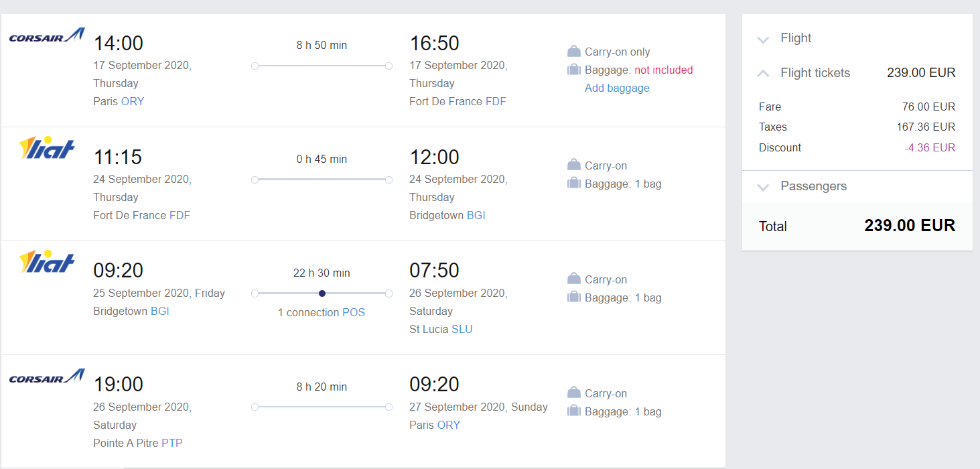This screenshot has height=469, width=980.
Task: Click the BGI link under Bridgetown arrival
Action: coord(476,215)
